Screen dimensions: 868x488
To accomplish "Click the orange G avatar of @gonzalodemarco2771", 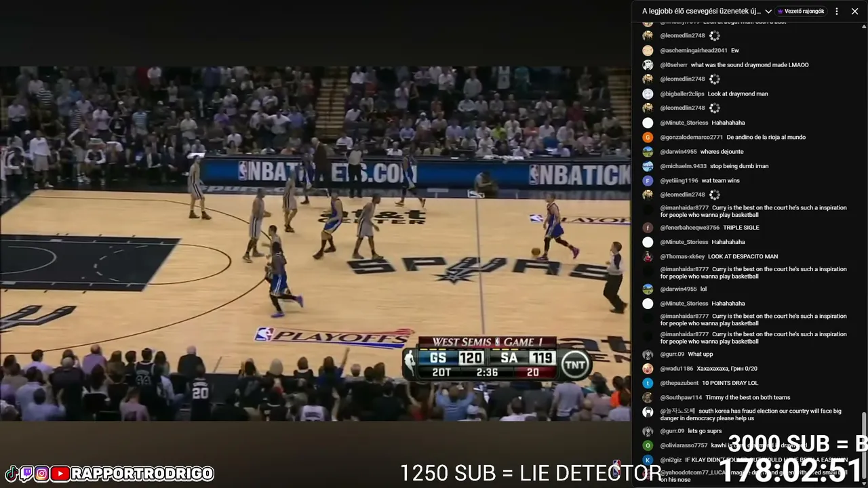I will (x=648, y=137).
